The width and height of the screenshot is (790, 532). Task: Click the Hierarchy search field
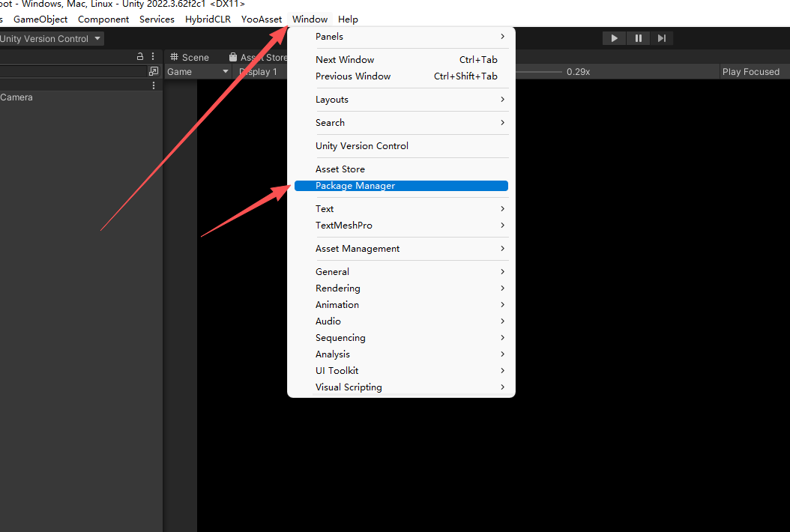pyautogui.click(x=73, y=71)
